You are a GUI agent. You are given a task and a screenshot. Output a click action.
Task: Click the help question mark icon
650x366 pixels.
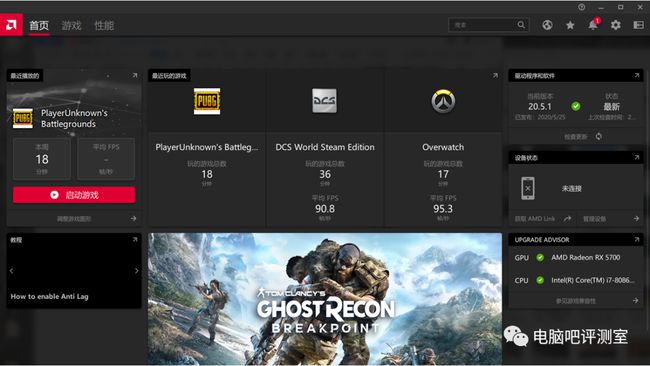click(582, 7)
